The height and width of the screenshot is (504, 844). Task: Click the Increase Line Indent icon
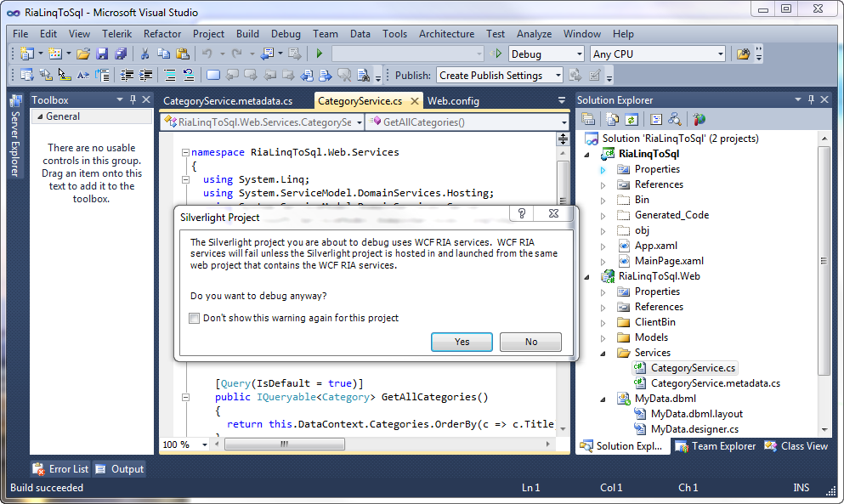point(146,76)
